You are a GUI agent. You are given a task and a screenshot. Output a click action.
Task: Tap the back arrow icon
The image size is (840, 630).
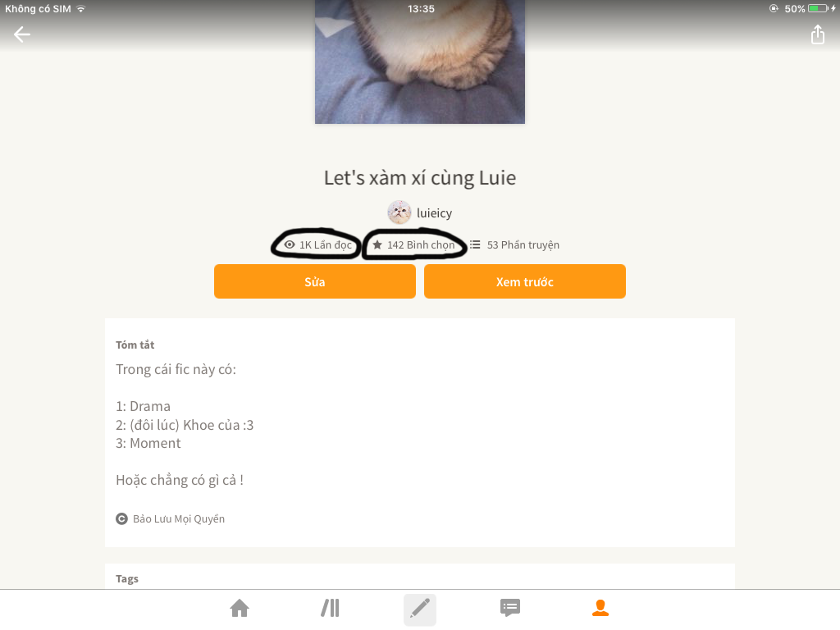[22, 34]
